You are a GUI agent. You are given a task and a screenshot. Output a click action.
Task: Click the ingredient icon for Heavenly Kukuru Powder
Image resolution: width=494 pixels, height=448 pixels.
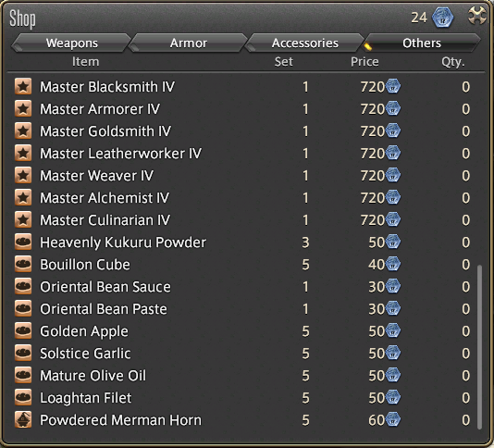point(23,242)
